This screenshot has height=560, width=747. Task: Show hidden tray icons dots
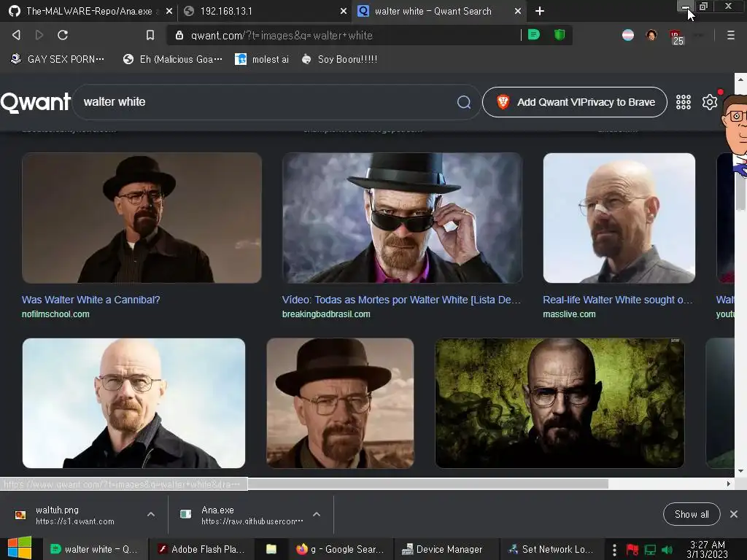coord(614,550)
